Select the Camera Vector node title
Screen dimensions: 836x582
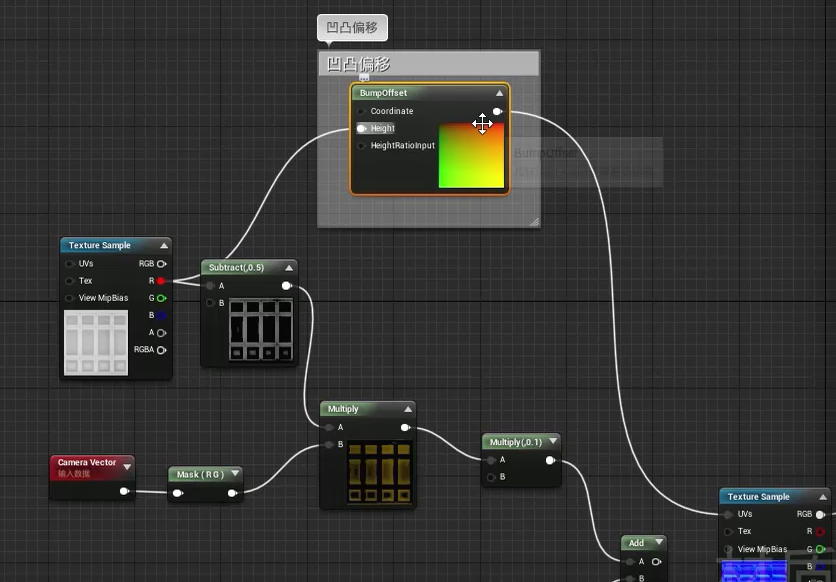tap(87, 462)
